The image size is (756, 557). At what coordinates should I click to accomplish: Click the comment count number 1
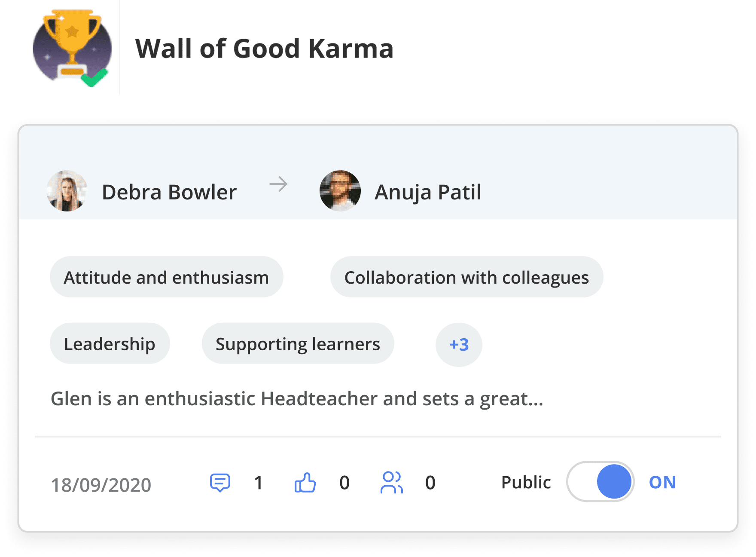258,483
